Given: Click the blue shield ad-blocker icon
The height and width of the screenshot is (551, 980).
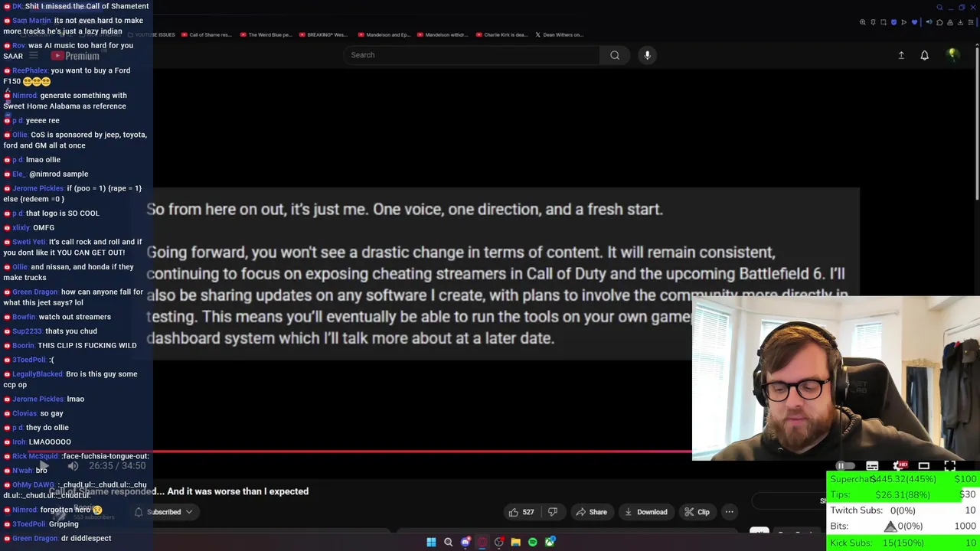Looking at the screenshot, I should (893, 22).
